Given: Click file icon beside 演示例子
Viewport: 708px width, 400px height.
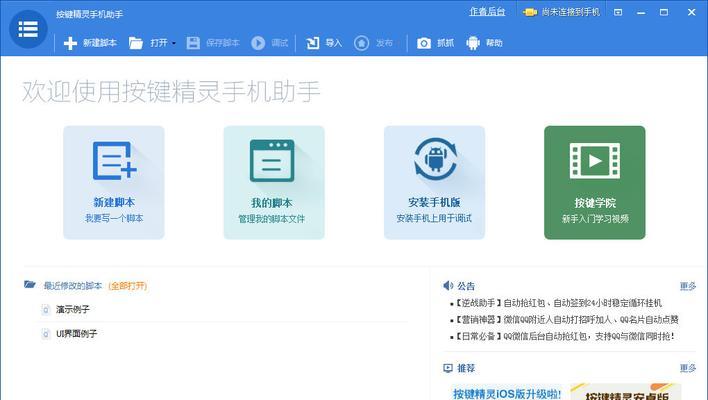Looking at the screenshot, I should (46, 310).
